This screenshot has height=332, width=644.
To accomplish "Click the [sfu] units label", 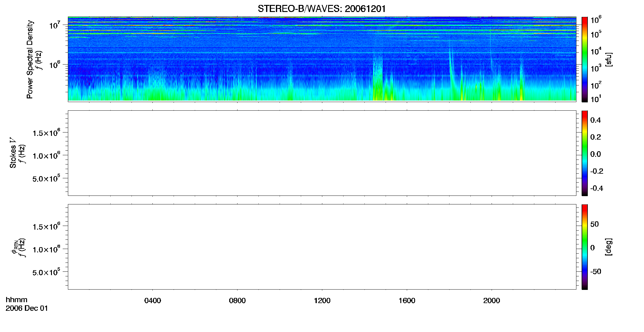I will (x=609, y=59).
